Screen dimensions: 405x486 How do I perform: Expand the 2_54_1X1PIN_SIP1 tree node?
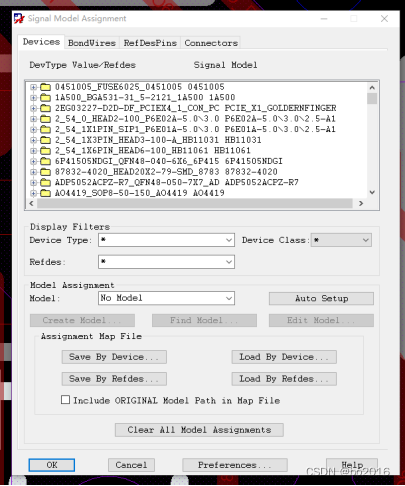(x=33, y=129)
